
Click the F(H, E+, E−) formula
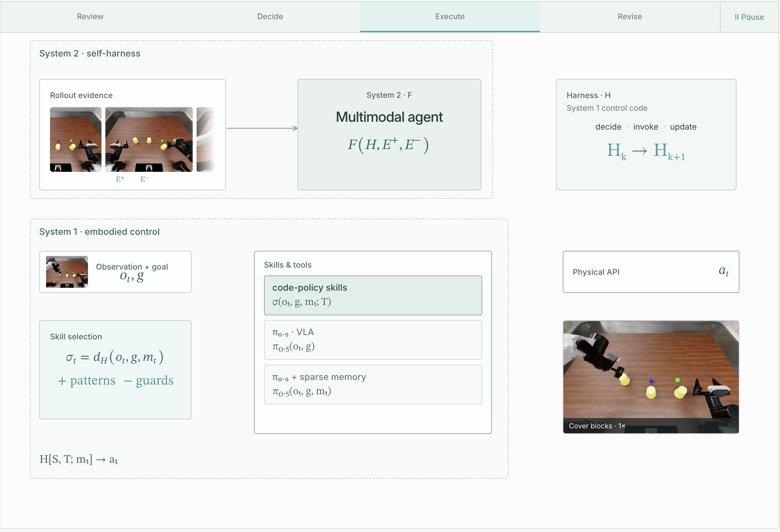[389, 145]
